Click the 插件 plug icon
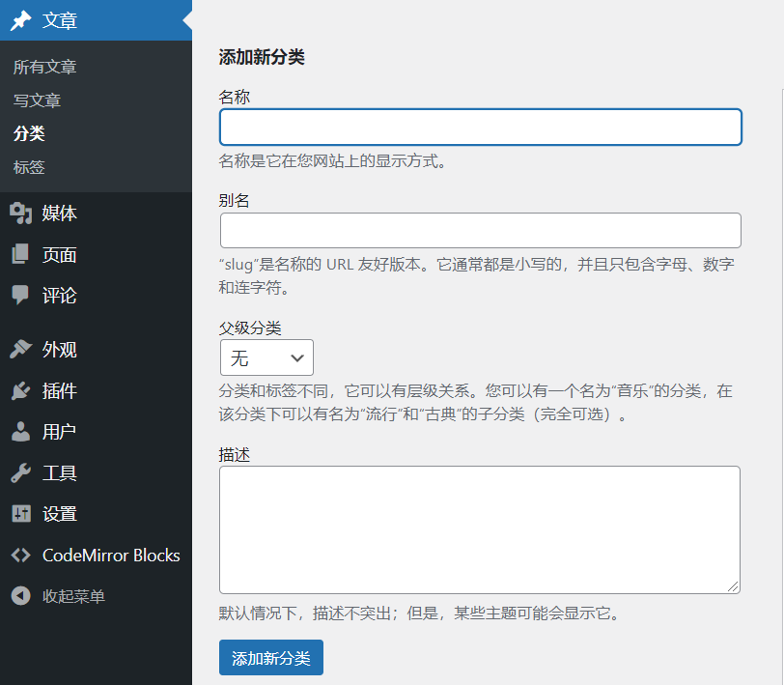 click(20, 391)
